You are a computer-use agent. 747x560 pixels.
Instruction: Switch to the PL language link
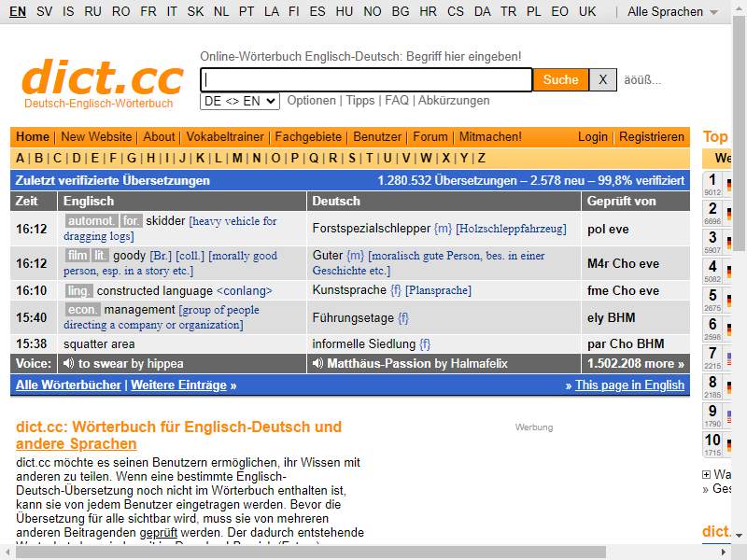[533, 11]
